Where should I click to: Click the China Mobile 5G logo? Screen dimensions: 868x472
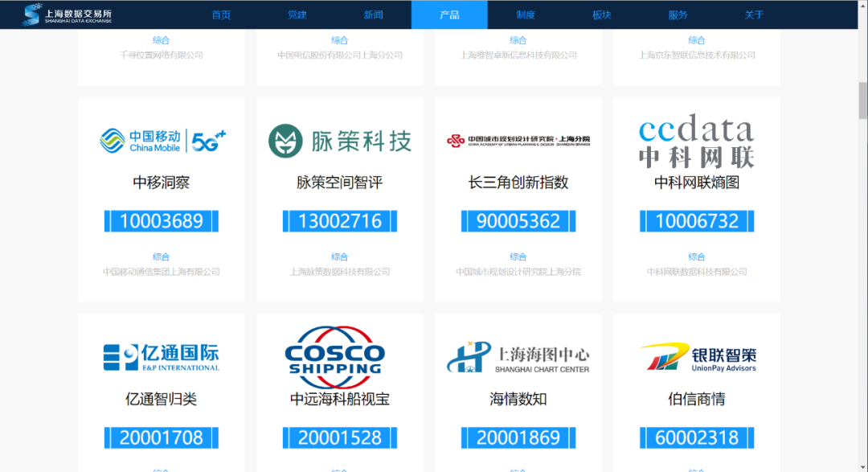coord(162,141)
